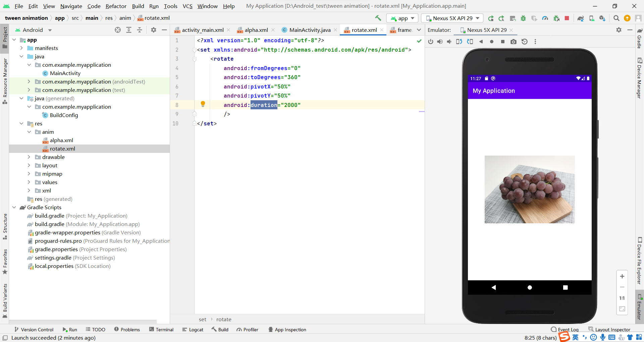Start debugging with the Debug icon
Viewport: 644px width, 342px height.
pos(523,18)
